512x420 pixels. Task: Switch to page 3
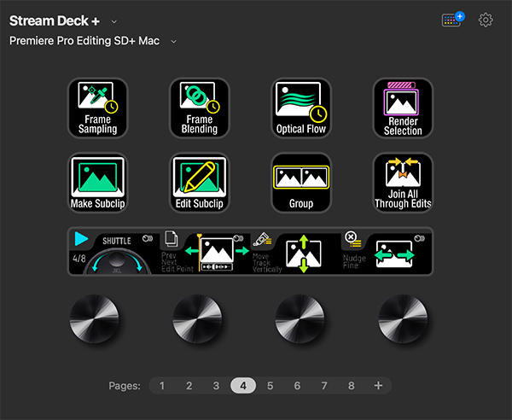pos(216,386)
